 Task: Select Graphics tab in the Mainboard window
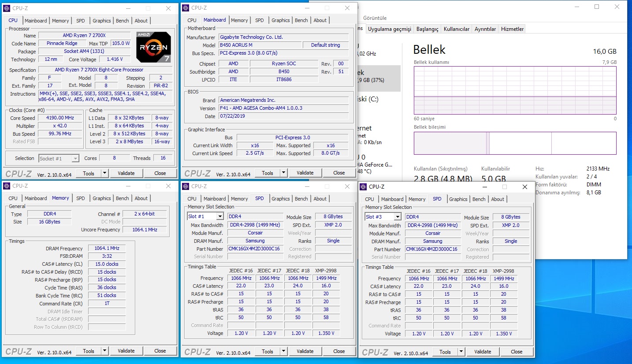tap(281, 20)
